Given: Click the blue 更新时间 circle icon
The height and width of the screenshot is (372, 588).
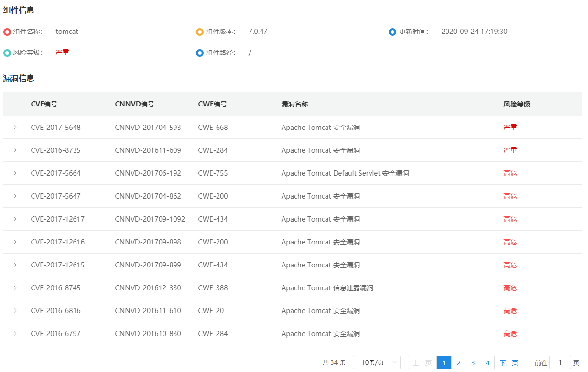Looking at the screenshot, I should 392,32.
